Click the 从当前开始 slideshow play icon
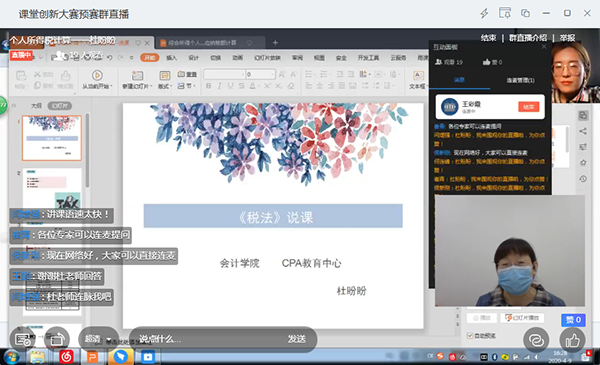 (97, 75)
